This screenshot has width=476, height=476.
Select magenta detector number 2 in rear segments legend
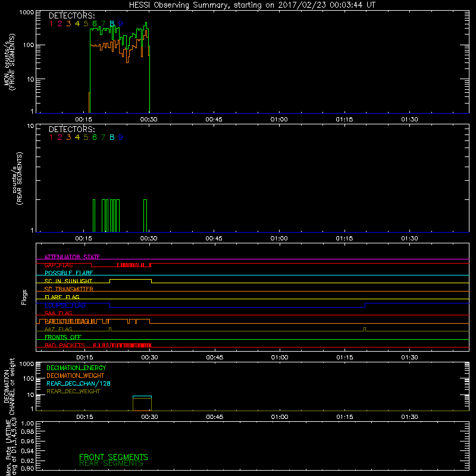tap(60, 137)
